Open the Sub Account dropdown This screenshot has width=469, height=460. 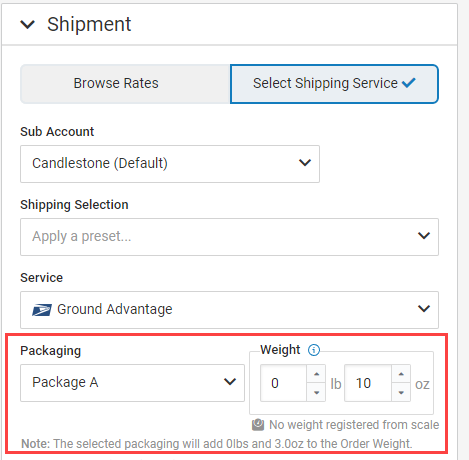[x=170, y=164]
